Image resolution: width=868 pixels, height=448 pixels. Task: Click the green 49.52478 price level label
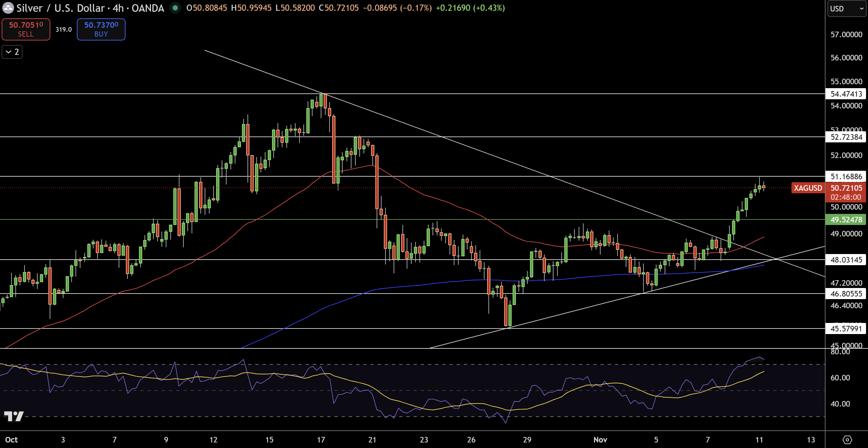(846, 219)
